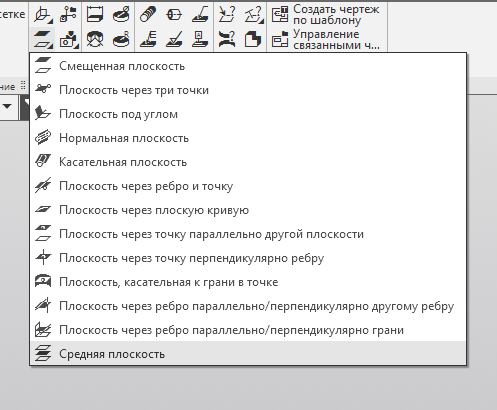Click the cylinder axis icon
Viewport: 497px width, 410px height.
[174, 15]
